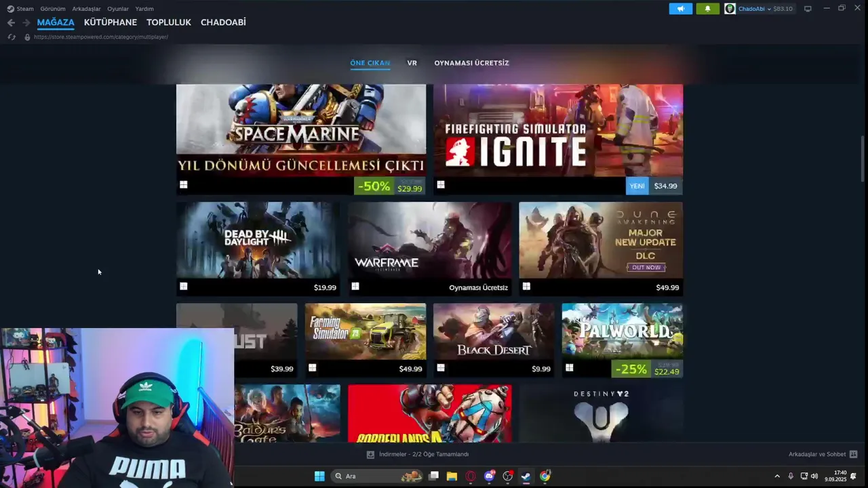Click the -25% discount badge on Palworld

click(631, 369)
